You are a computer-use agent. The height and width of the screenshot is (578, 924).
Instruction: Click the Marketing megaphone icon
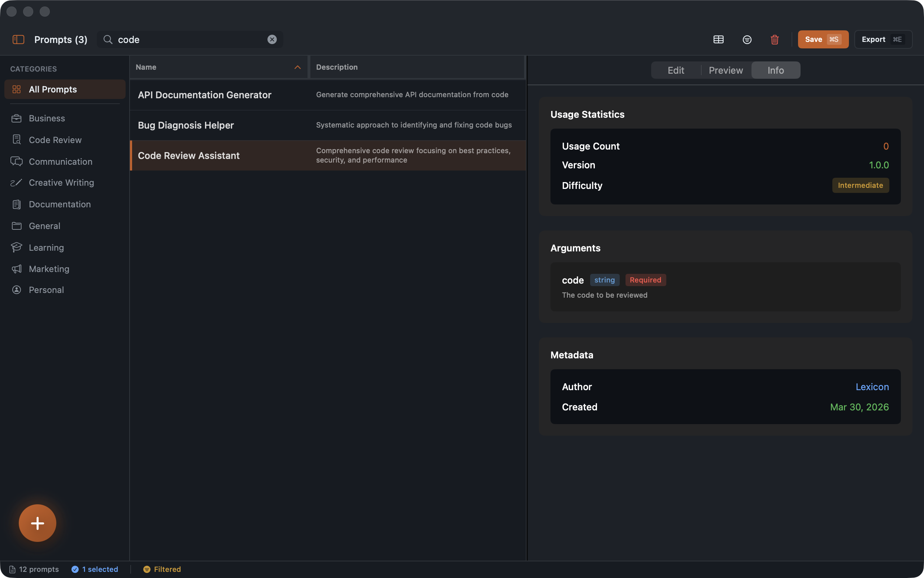tap(16, 269)
